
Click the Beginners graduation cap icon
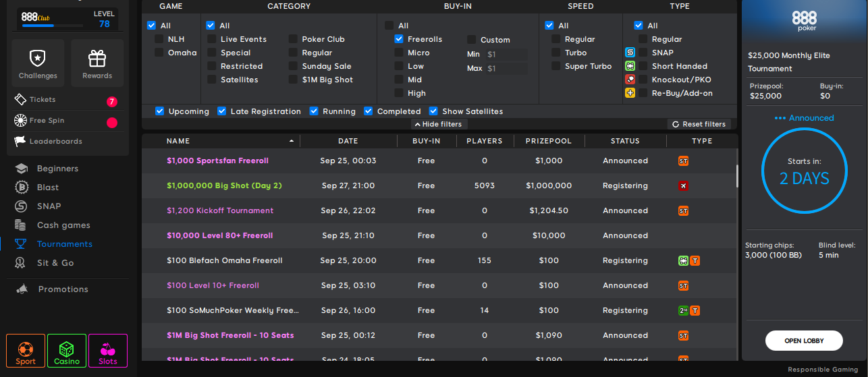pos(22,169)
